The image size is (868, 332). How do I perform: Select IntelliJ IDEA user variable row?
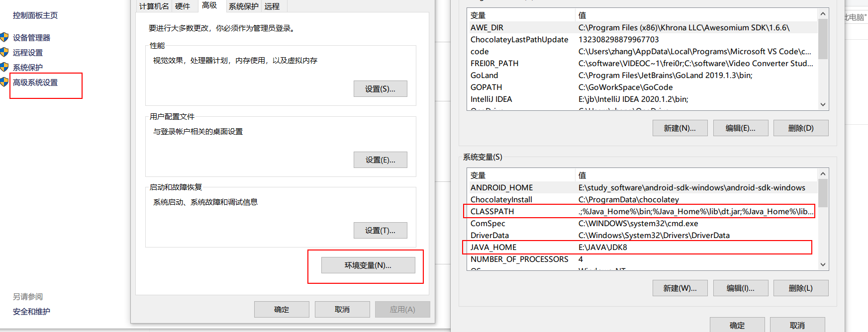[642, 99]
